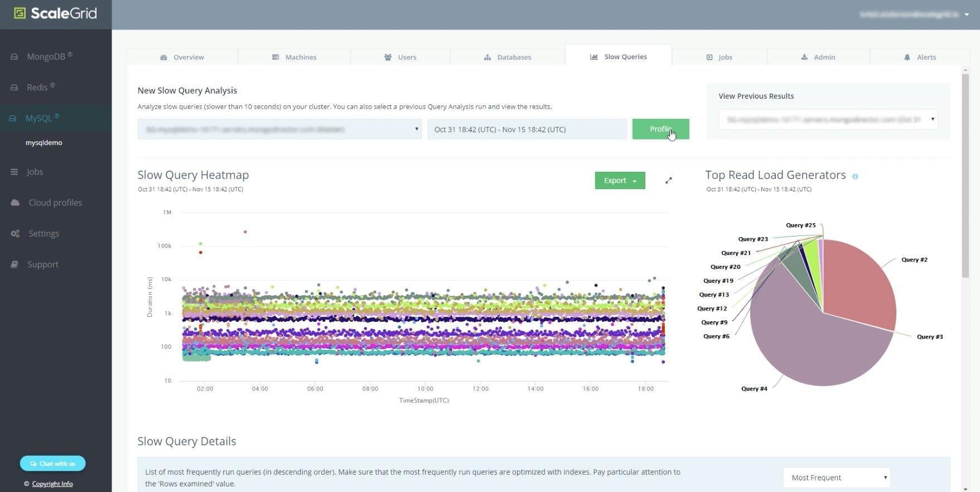Open the Jobs sidebar list icon
Viewport: 980px width, 492px height.
point(15,172)
